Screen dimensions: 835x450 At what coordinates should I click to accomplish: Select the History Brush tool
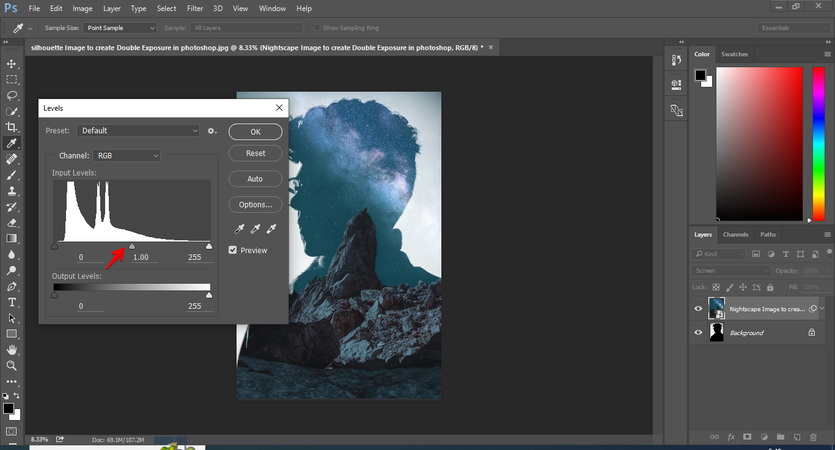coord(11,207)
